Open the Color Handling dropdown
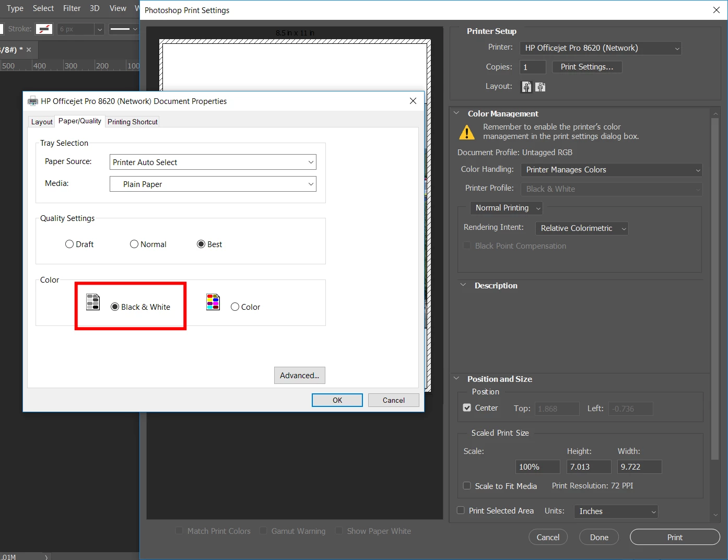Viewport: 728px width, 560px height. [x=612, y=170]
